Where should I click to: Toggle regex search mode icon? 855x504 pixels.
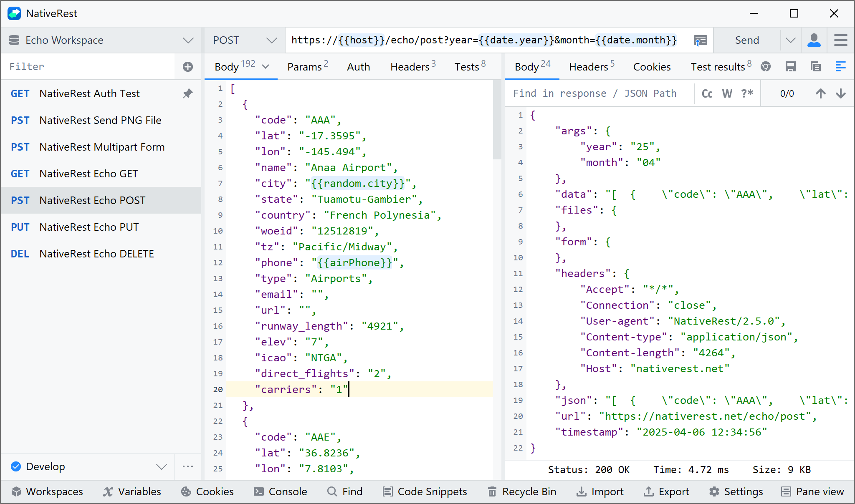[747, 93]
